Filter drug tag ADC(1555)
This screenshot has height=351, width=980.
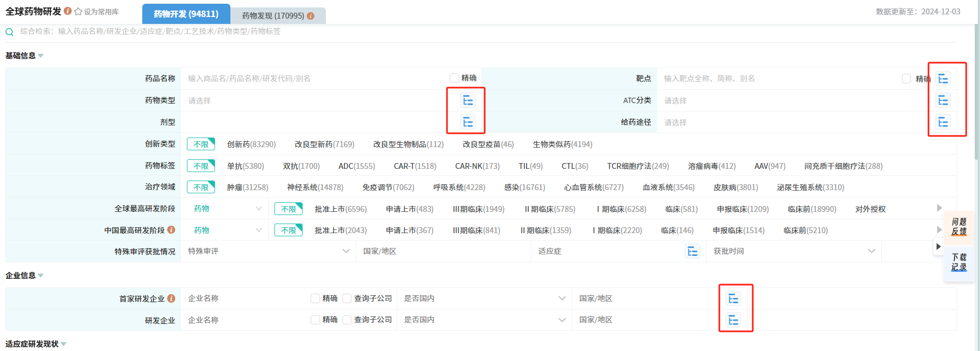pyautogui.click(x=356, y=166)
